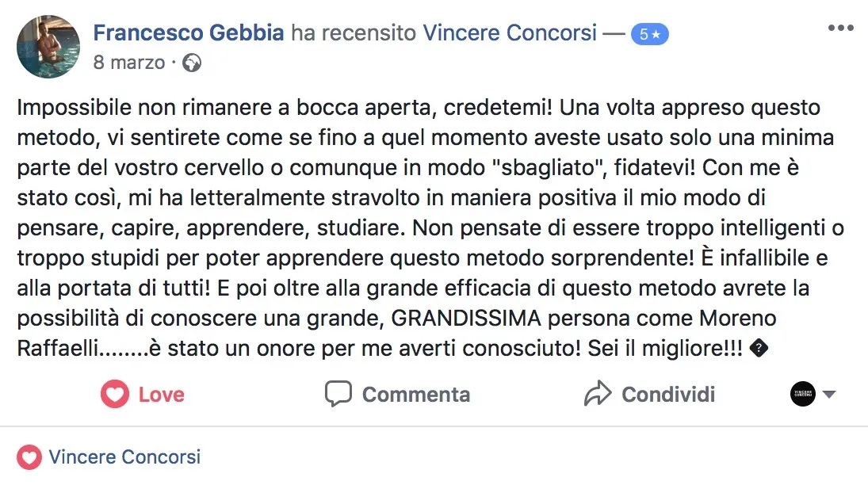This screenshot has width=868, height=485.
Task: Open the three-dots post options menu
Action: 840,29
